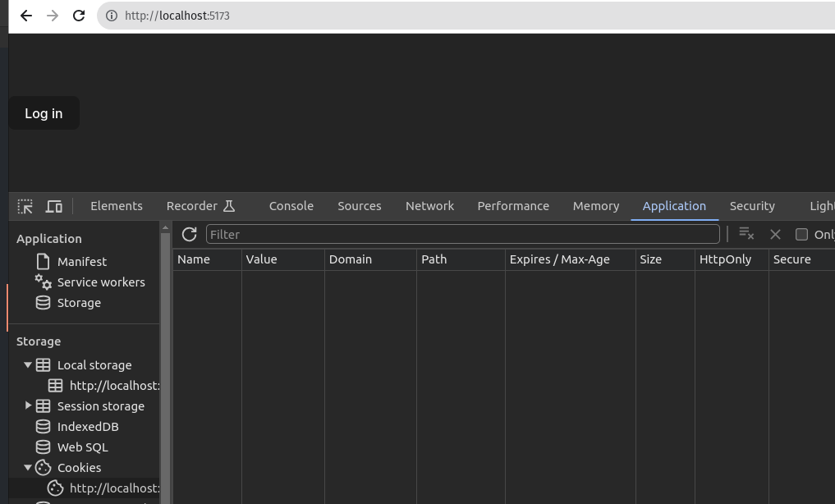Sort by the Value column header

283,259
